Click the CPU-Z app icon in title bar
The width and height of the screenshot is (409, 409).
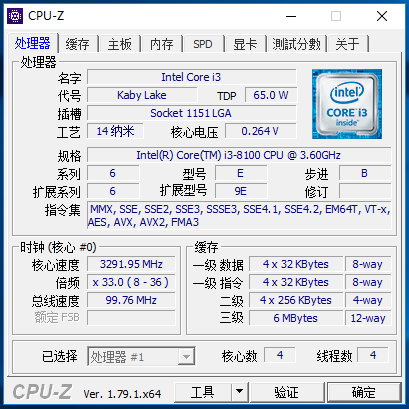pos(15,16)
